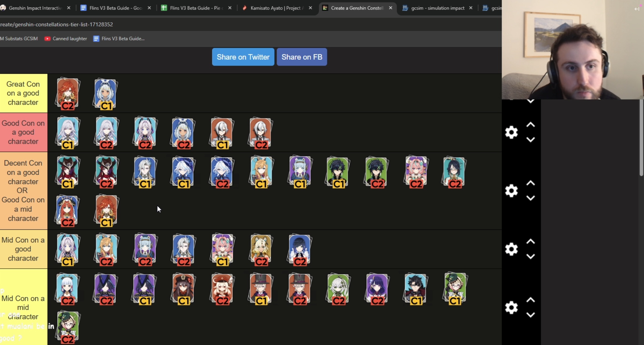Select C1 character in Great Con row

[x=106, y=94]
